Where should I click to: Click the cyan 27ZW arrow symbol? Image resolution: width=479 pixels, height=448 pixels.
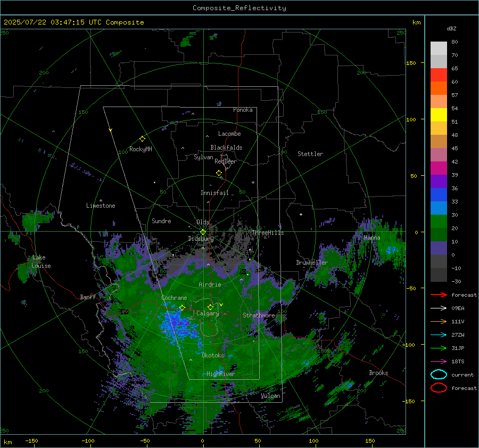439,335
